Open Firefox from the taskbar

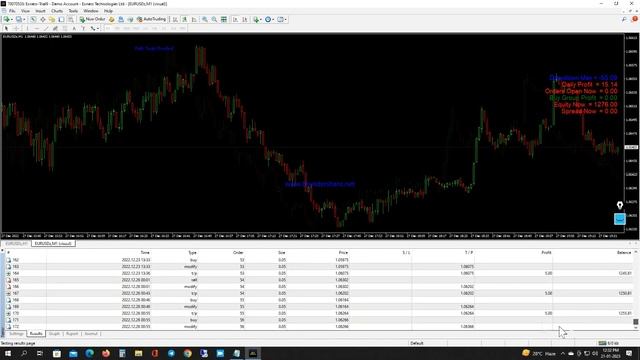pos(106,353)
